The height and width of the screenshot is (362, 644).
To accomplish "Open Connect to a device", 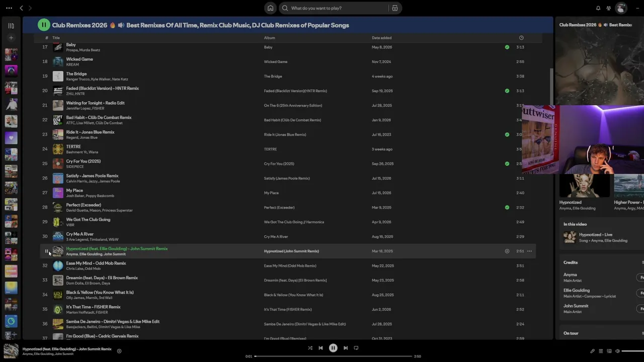I will click(609, 351).
